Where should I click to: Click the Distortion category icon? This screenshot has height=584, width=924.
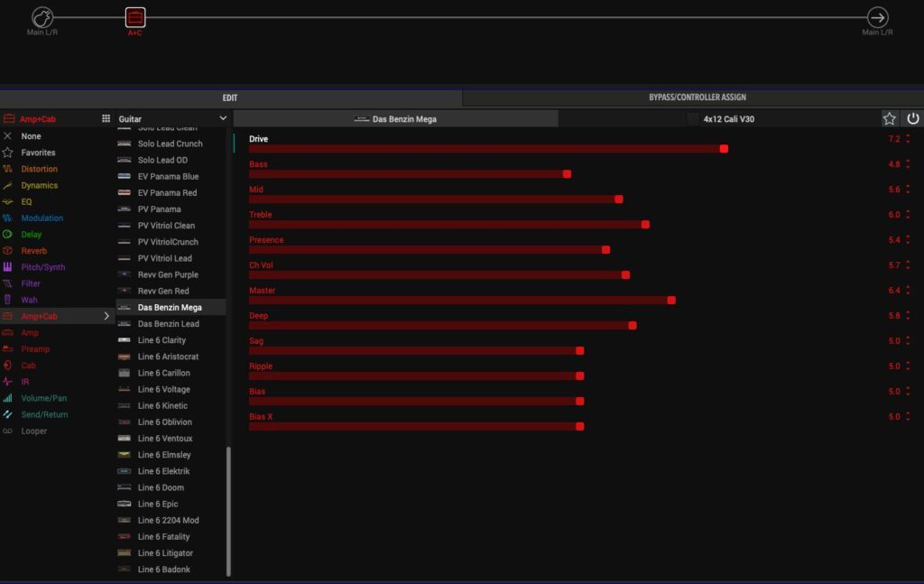click(8, 169)
